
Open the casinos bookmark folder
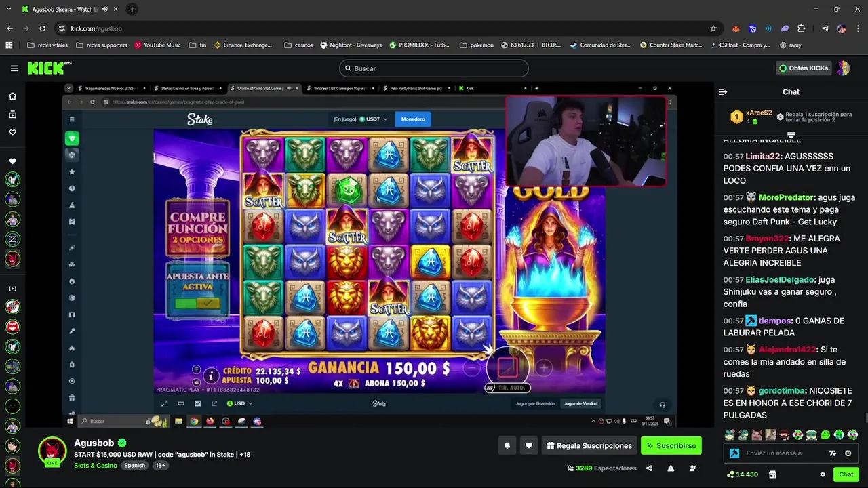(x=298, y=45)
